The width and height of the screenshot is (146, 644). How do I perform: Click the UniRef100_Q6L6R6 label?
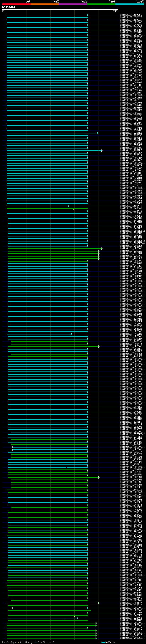click(131, 98)
